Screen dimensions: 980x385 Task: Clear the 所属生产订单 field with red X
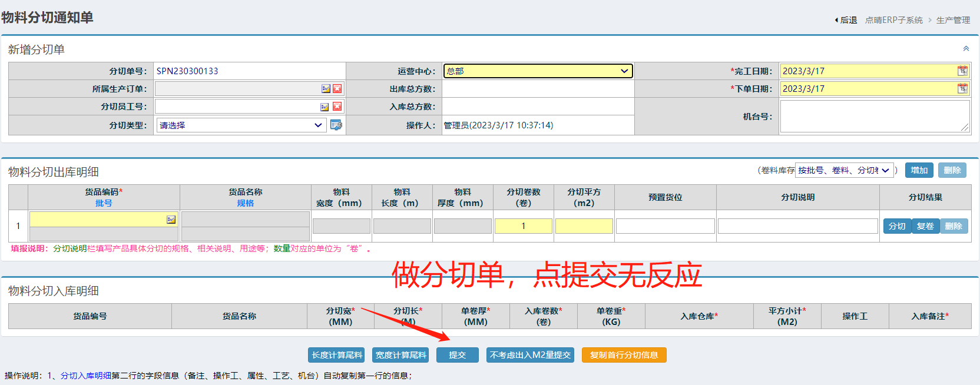tap(337, 89)
